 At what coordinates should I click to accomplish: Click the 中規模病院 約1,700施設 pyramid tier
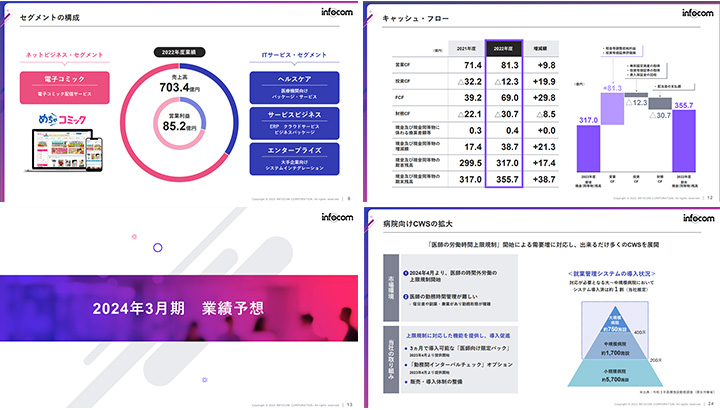[x=615, y=348]
